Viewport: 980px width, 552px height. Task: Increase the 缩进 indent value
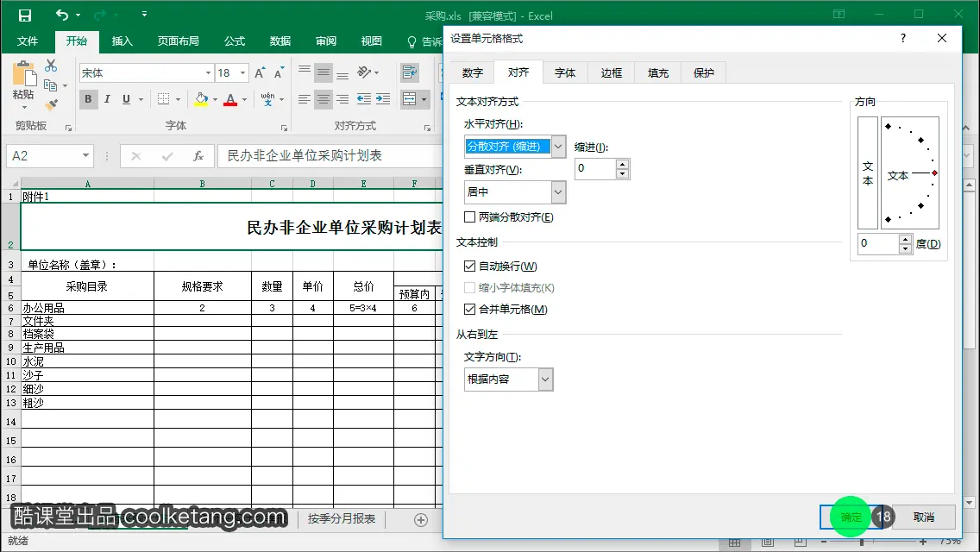point(623,165)
